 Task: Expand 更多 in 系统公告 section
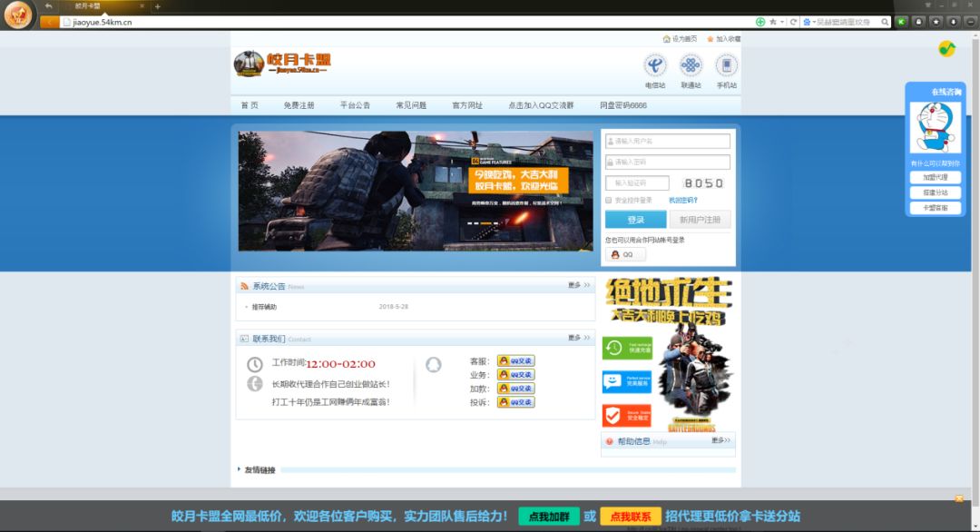click(579, 285)
